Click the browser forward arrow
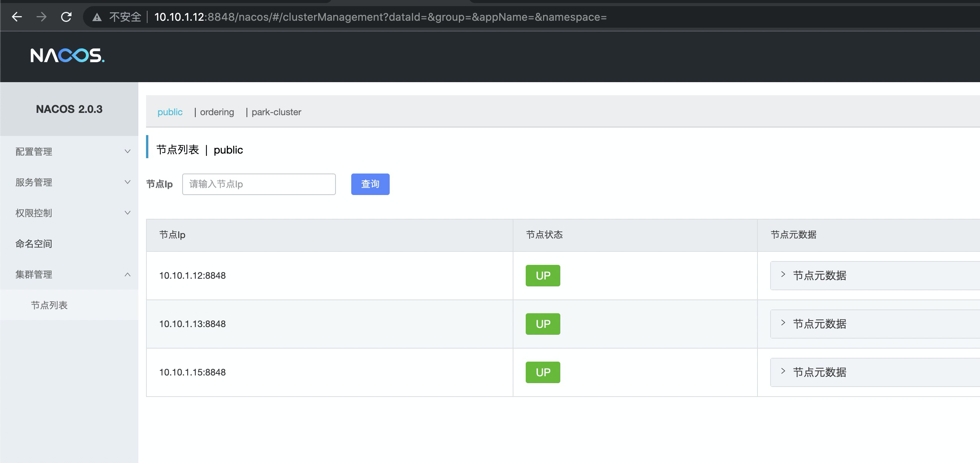Screen dimensions: 980x463 [41, 17]
